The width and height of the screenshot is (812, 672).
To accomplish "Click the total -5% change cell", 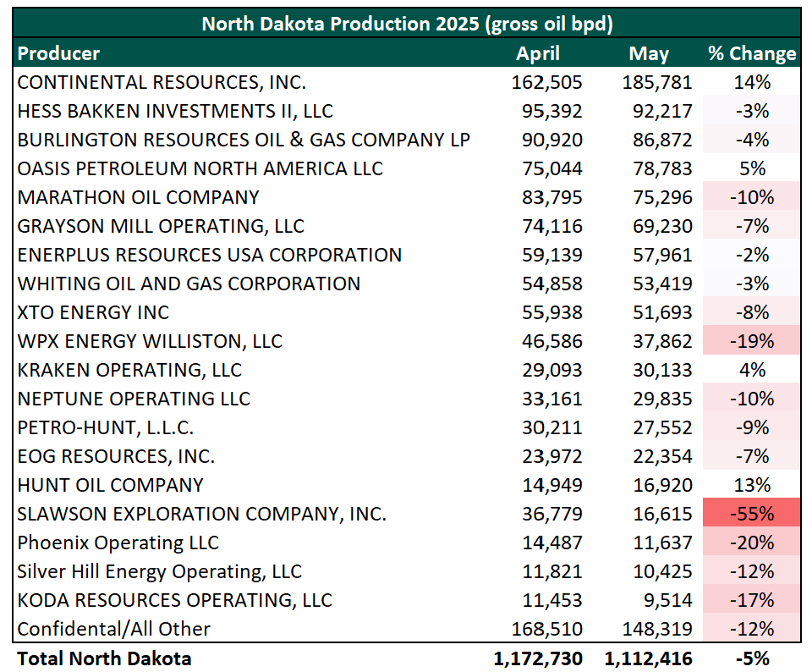I will 752,658.
